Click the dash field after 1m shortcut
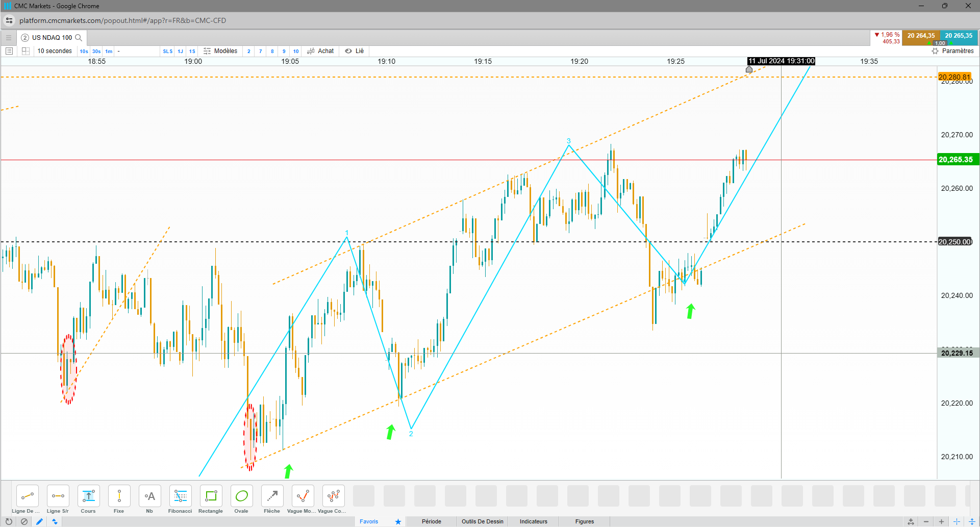 tap(138, 51)
